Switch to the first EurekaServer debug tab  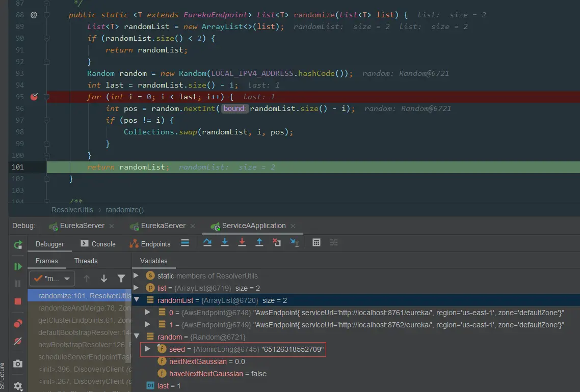[x=82, y=226]
